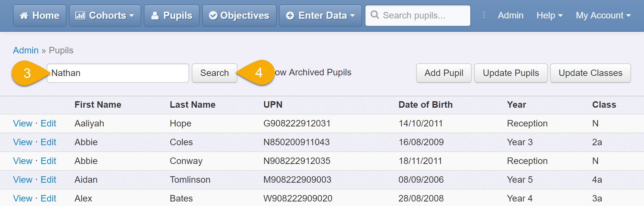Click the Year 5 cell
Image resolution: width=644 pixels, height=206 pixels.
pyautogui.click(x=520, y=180)
